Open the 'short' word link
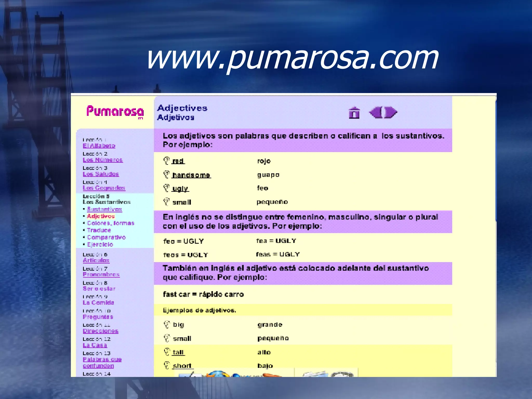Viewport: 532px width, 399px height. 183,366
